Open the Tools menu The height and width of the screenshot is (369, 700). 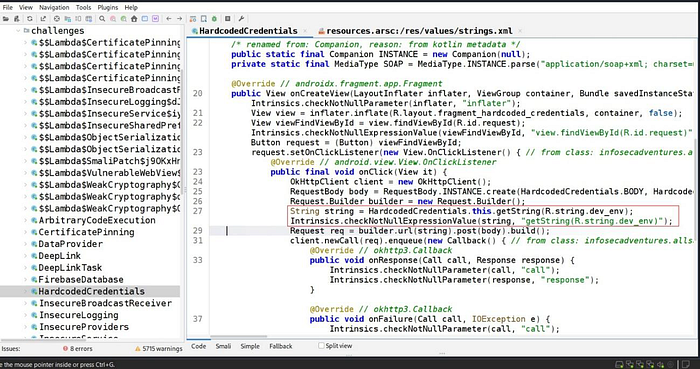tap(83, 8)
